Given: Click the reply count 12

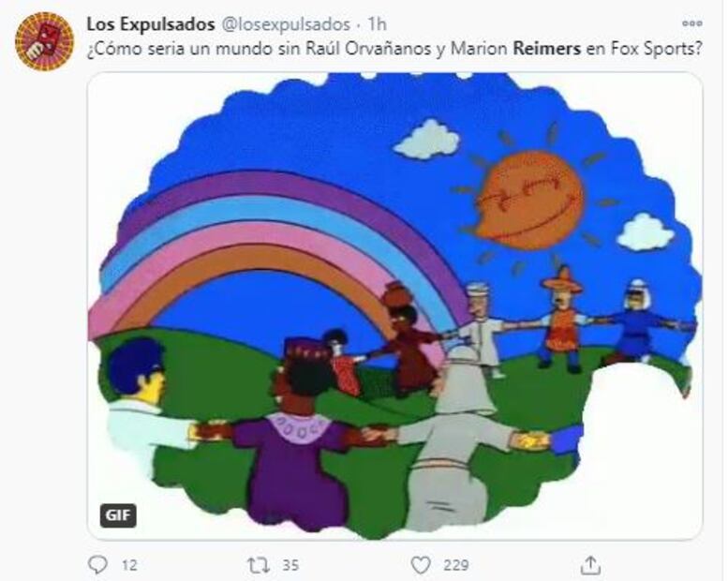Looking at the screenshot, I should tap(129, 565).
